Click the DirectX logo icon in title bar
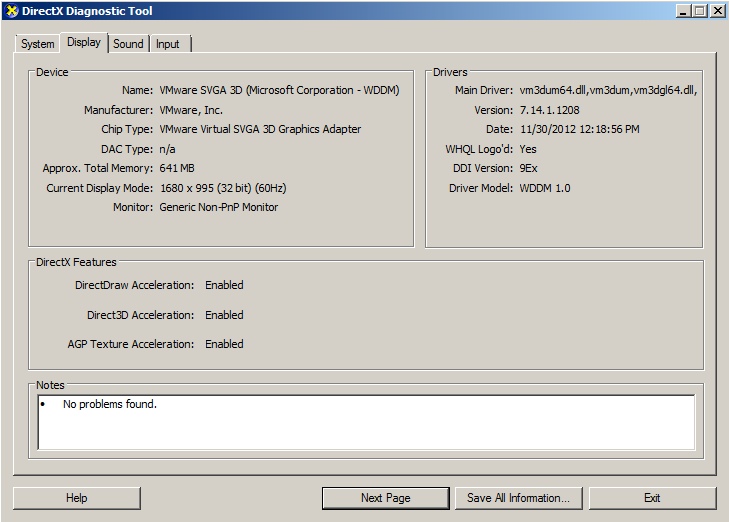The image size is (729, 522). (12, 11)
